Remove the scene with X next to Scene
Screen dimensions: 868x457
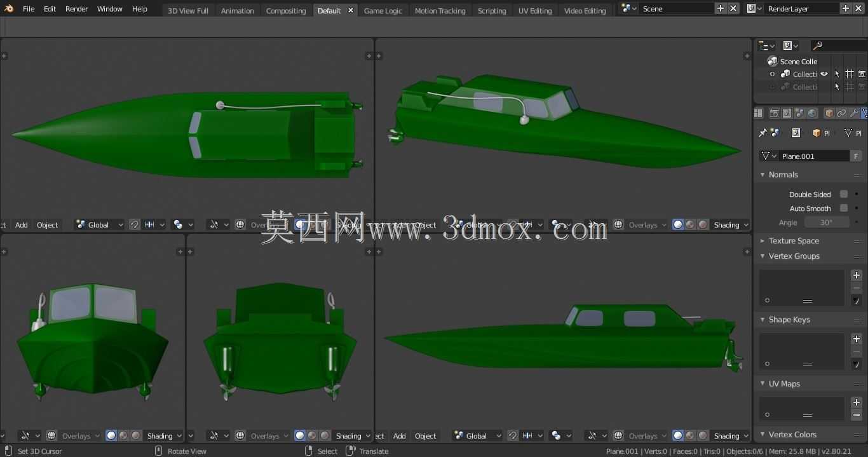pos(733,9)
